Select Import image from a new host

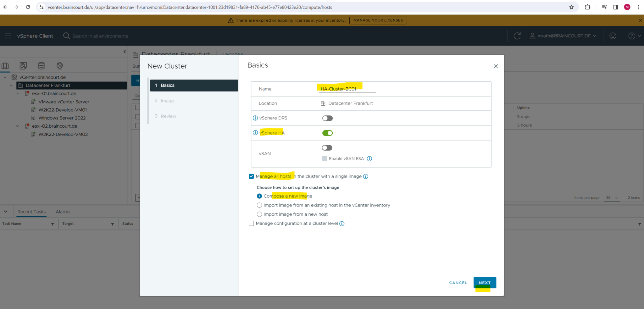point(259,214)
